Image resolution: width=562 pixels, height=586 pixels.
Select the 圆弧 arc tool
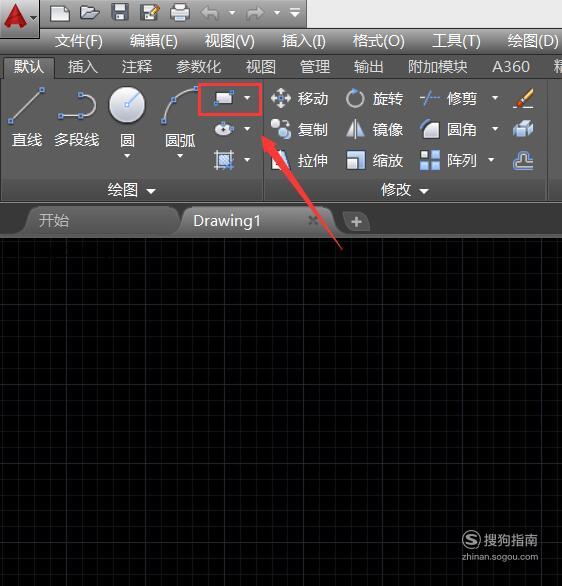(180, 117)
